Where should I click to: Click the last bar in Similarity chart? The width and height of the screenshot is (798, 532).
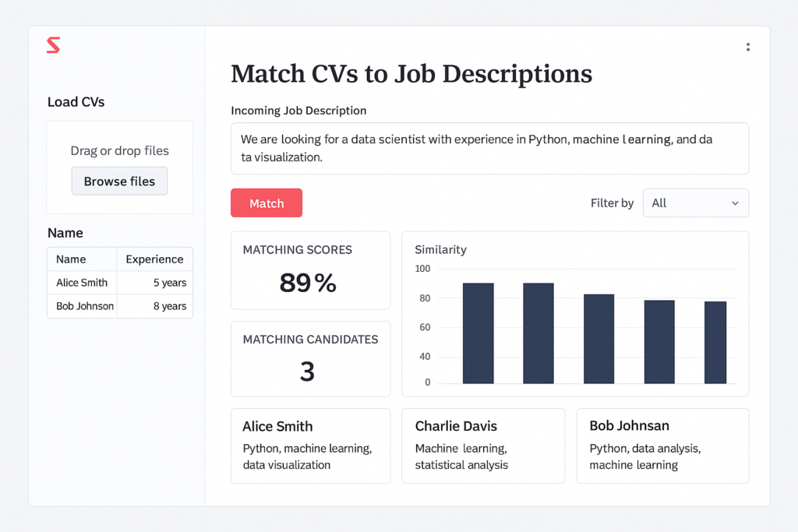[715, 343]
